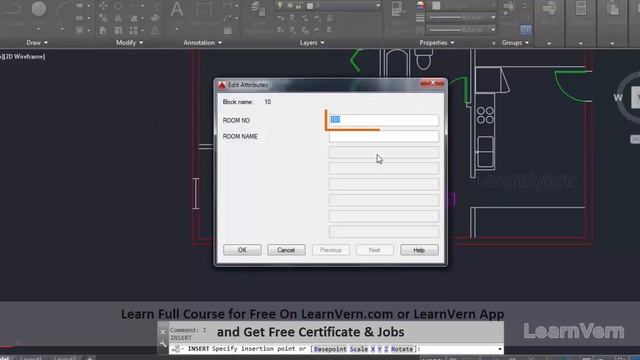Select the Stretch tool in Modify panel
This screenshot has height=360, width=640.
click(103, 31)
